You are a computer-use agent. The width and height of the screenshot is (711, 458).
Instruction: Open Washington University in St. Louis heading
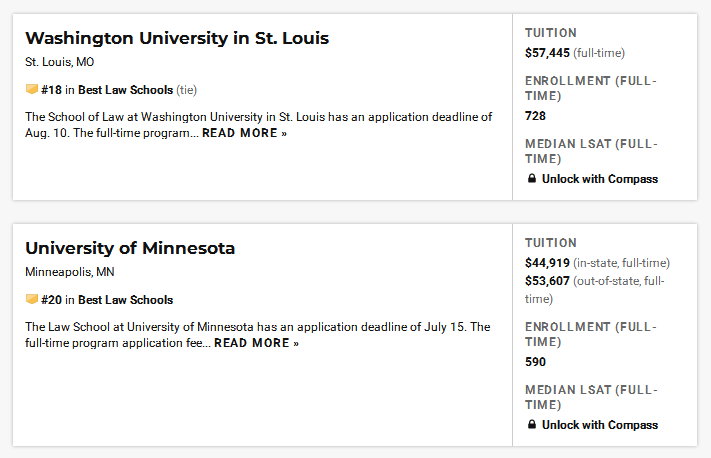tap(177, 38)
